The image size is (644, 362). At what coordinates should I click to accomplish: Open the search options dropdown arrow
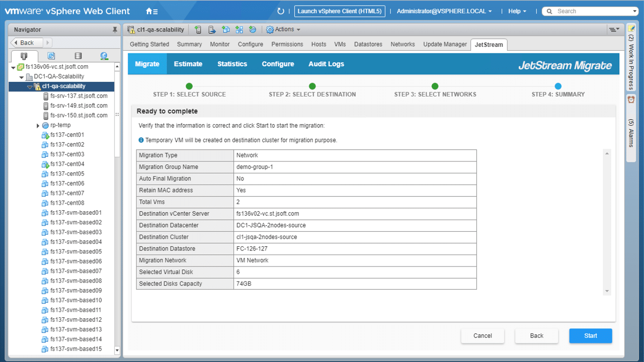[634, 11]
